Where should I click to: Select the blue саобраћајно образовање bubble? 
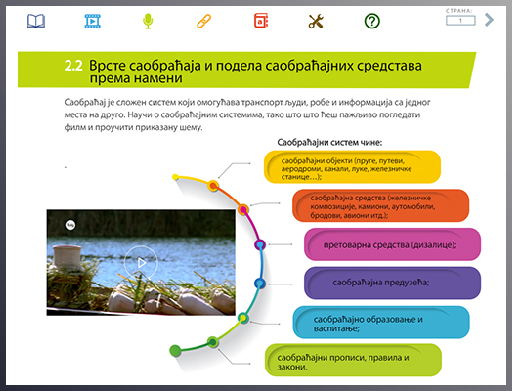click(x=381, y=322)
